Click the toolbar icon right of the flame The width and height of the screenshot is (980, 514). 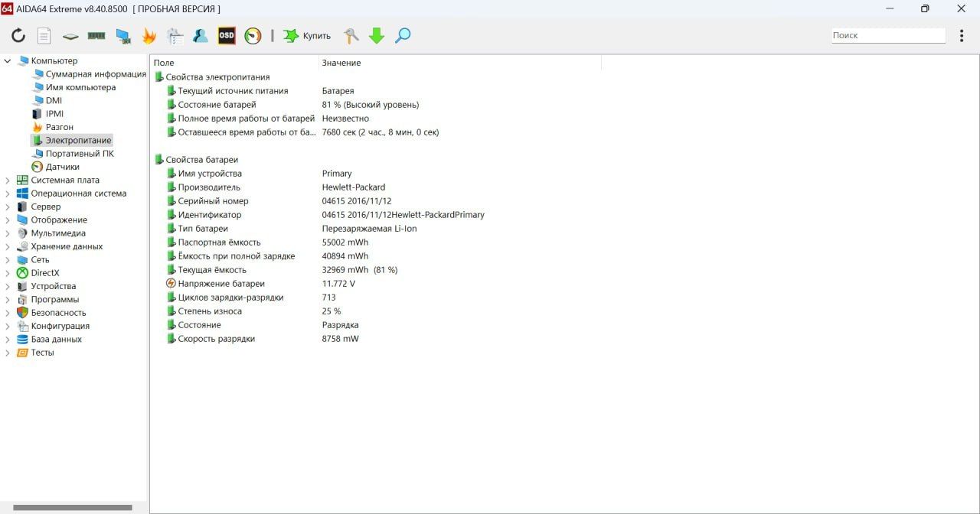175,35
